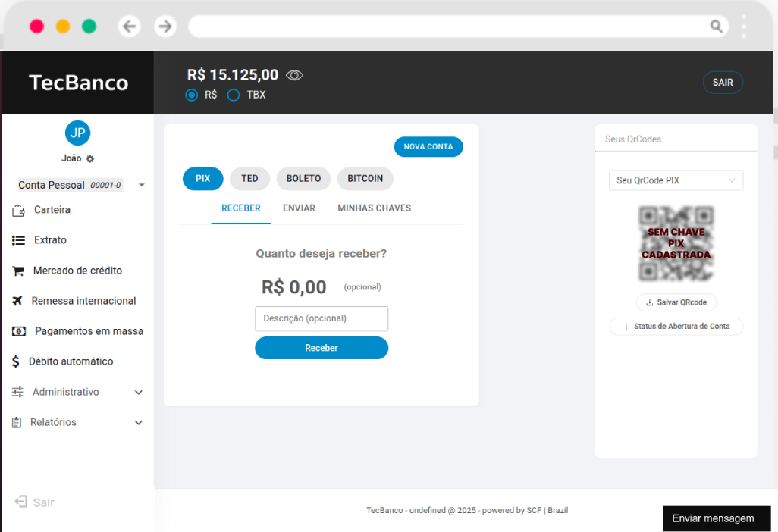Viewport: 778px width, 532px height.
Task: Click the Descrição opcional input field
Action: pyautogui.click(x=321, y=318)
